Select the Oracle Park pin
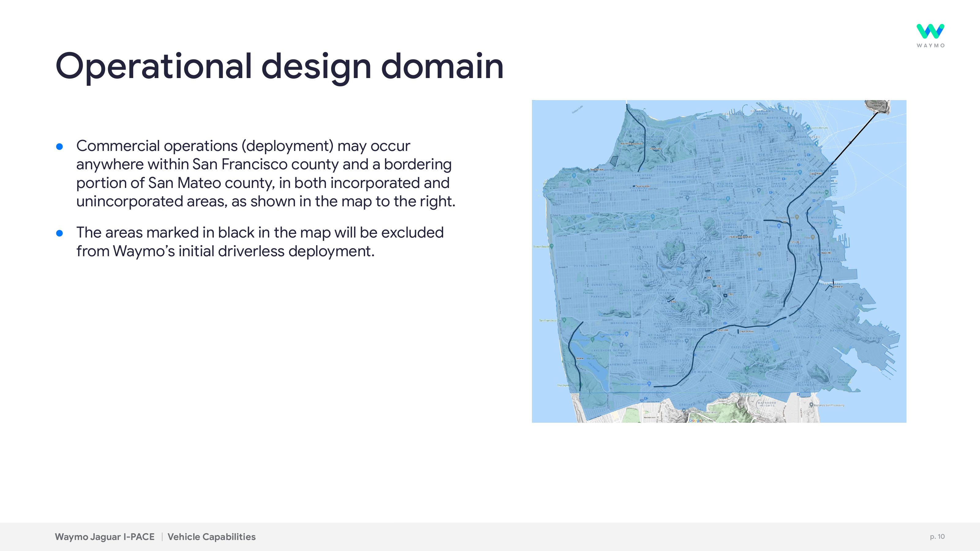 click(826, 193)
